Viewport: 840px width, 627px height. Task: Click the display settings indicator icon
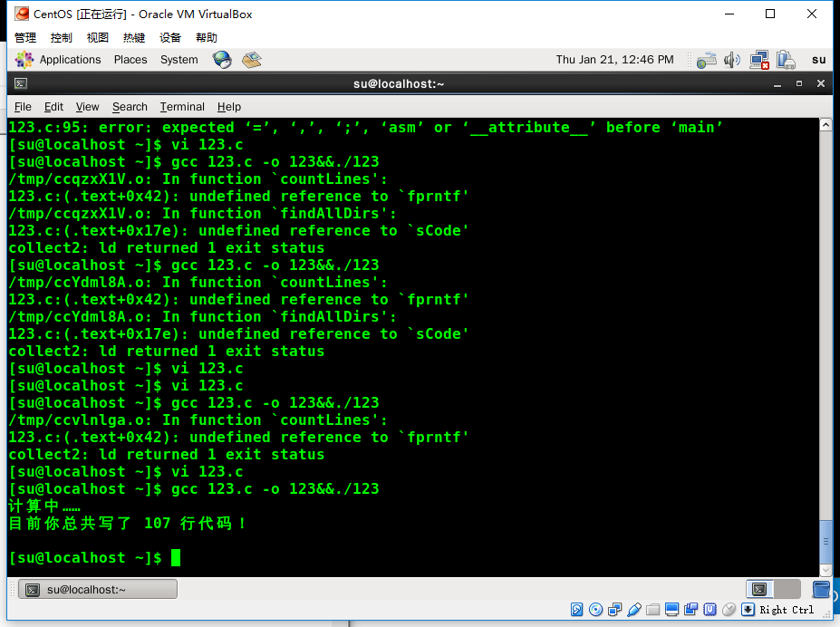671,609
